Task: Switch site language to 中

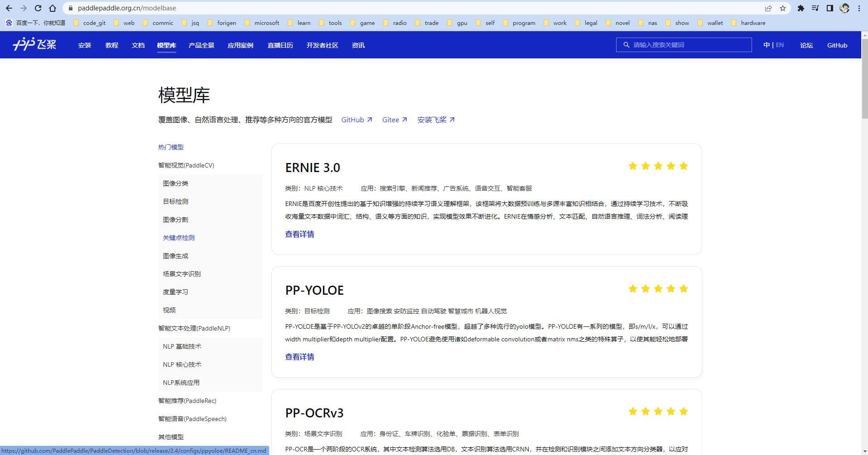Action: [x=767, y=45]
